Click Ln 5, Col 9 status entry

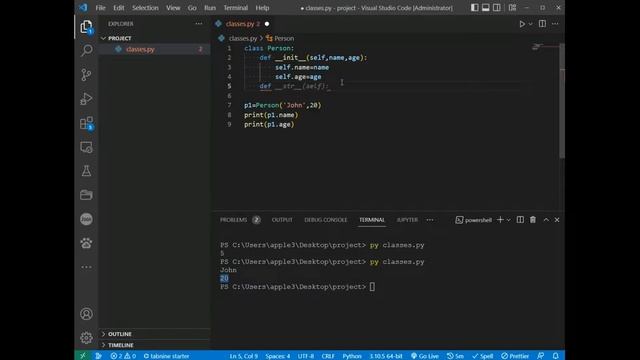[243, 356]
